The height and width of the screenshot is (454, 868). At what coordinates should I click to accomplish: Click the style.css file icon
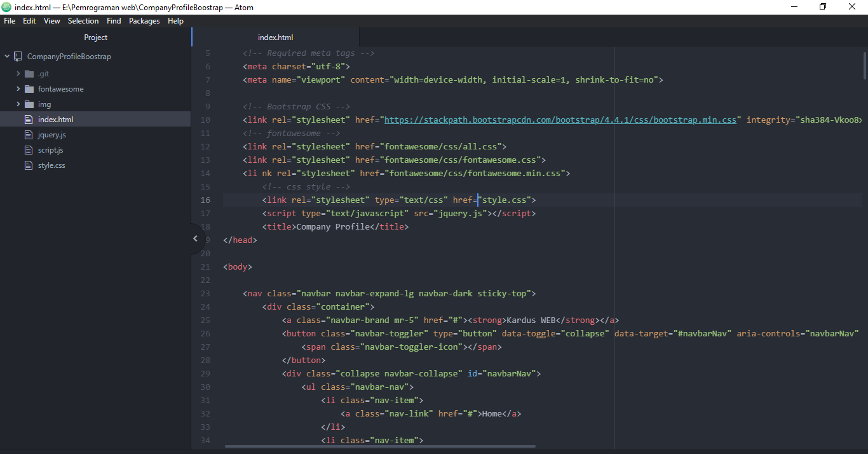click(x=29, y=165)
